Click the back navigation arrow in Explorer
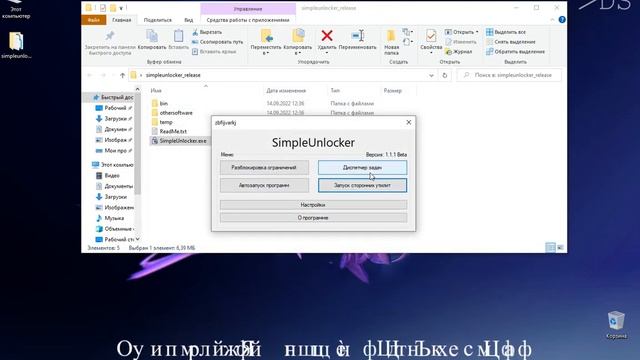 (90, 75)
